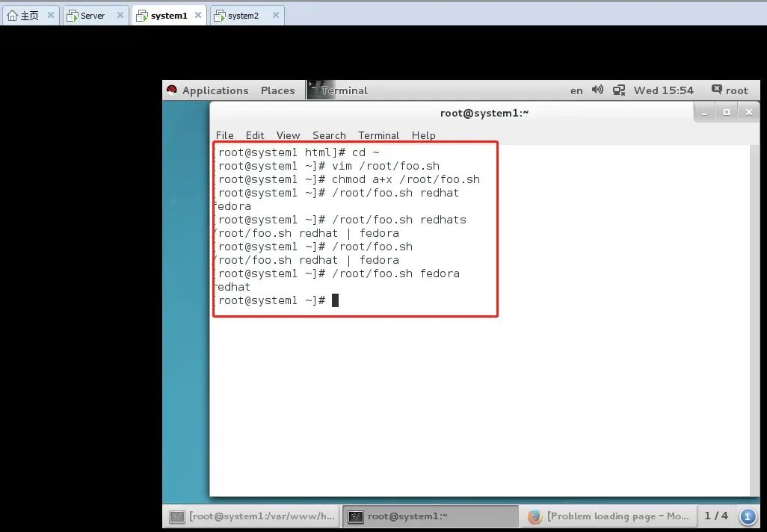Open the terminal Search menu
This screenshot has width=767, height=532.
click(329, 135)
